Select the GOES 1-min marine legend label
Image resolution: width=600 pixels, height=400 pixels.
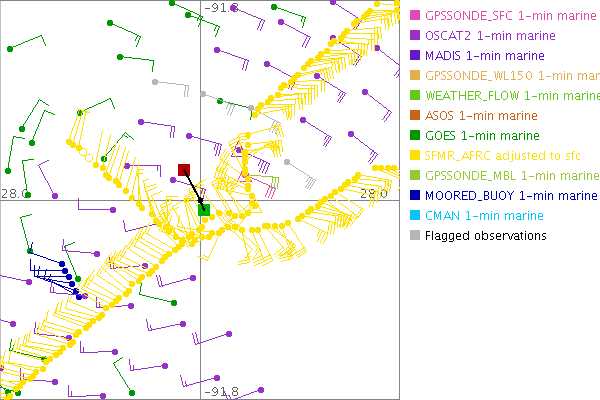click(480, 136)
